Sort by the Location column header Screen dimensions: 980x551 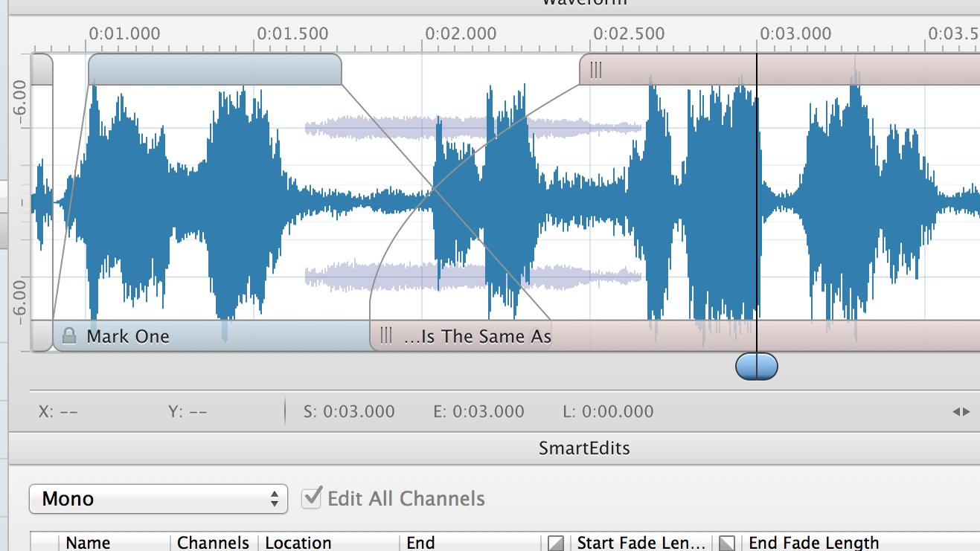(x=298, y=543)
